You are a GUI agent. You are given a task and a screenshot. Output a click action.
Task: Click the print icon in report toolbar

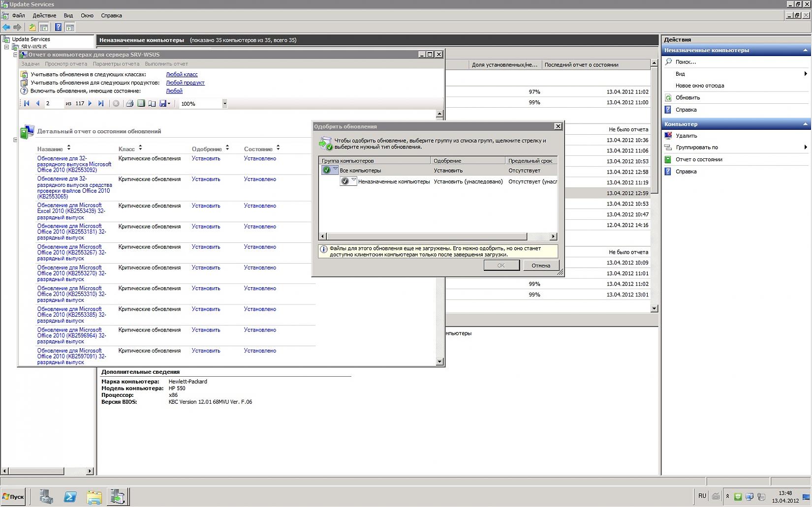coord(129,103)
